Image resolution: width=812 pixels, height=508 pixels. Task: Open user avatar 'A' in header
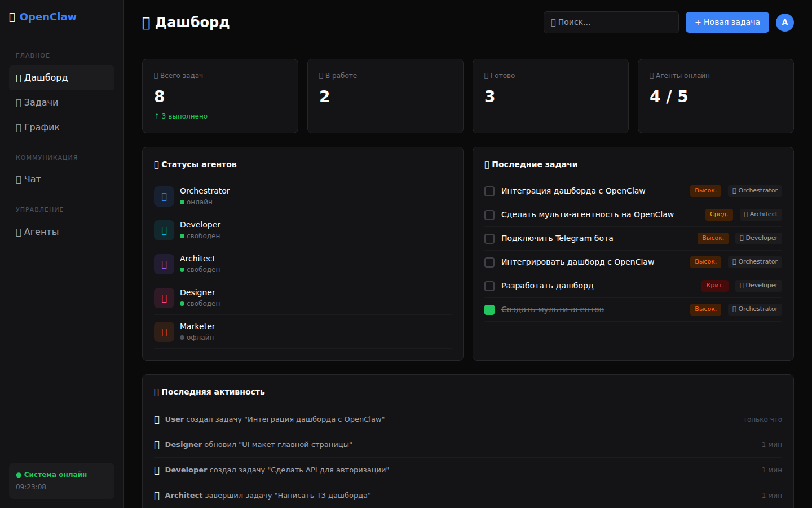point(785,23)
